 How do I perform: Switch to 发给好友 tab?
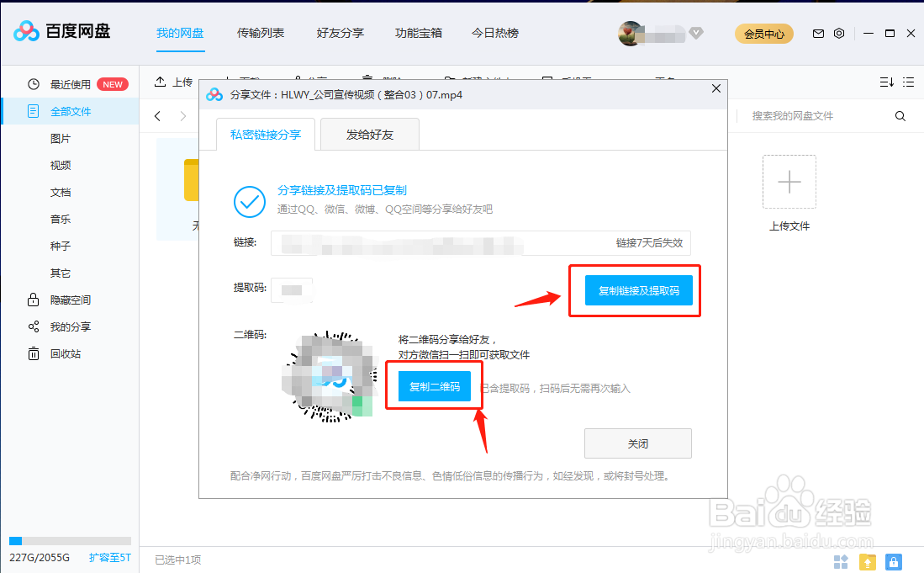click(x=370, y=135)
